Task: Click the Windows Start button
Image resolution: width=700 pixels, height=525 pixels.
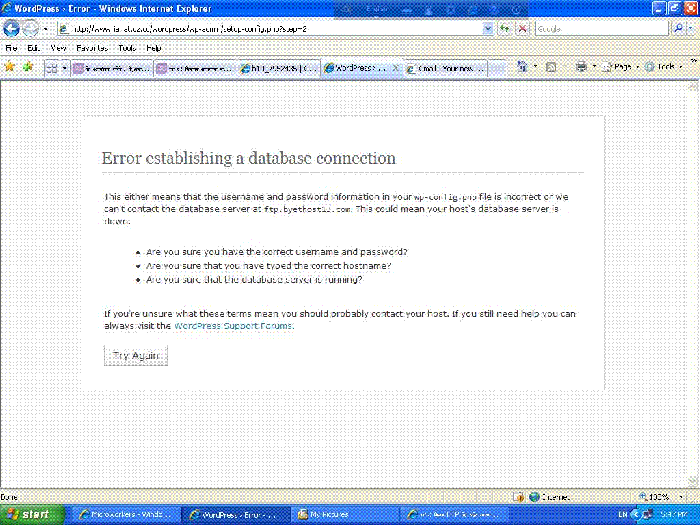Action: click(31, 515)
